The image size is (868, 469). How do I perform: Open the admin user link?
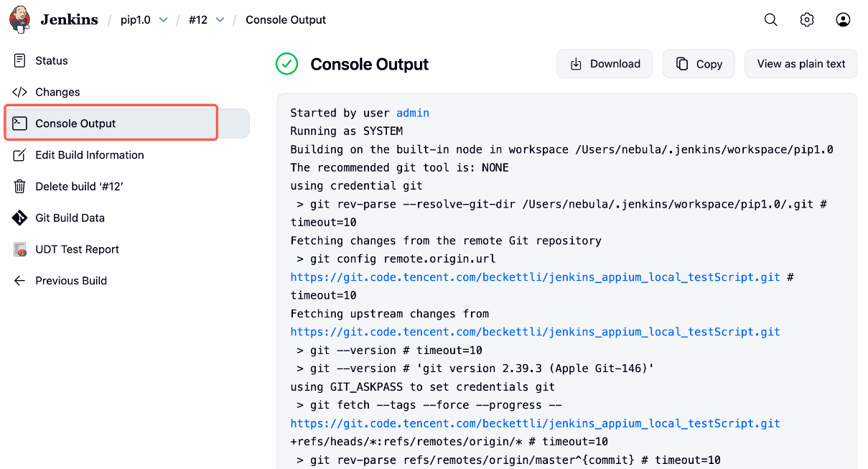pyautogui.click(x=412, y=113)
